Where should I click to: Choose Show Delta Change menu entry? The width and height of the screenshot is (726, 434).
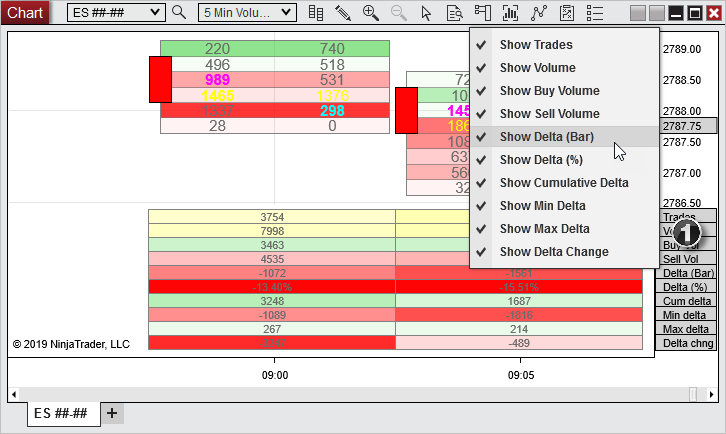(x=554, y=252)
